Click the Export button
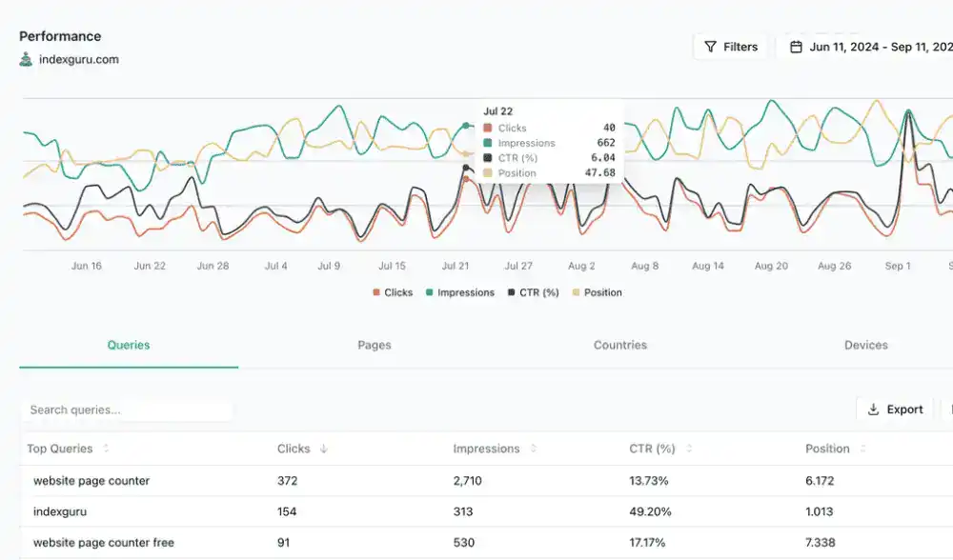The width and height of the screenshot is (953, 560). (895, 410)
